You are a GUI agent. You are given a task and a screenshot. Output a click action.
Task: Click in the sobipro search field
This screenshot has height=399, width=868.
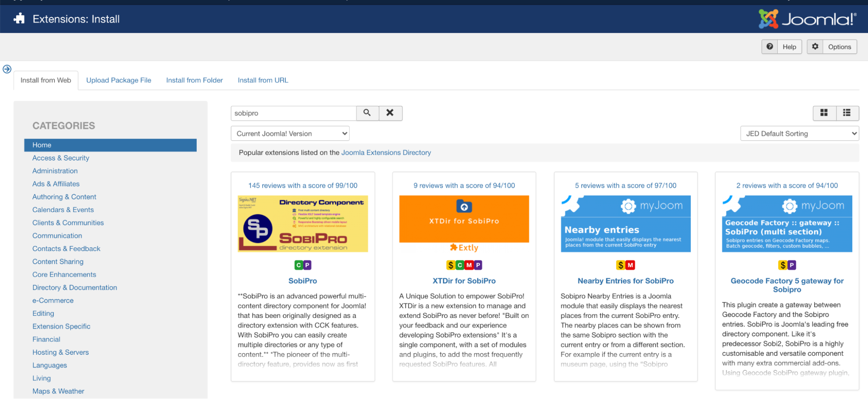click(294, 113)
